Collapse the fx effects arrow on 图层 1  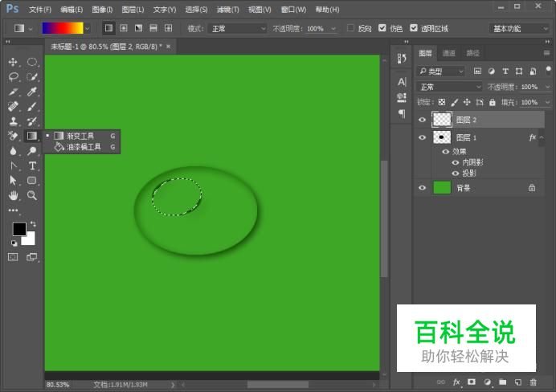542,137
